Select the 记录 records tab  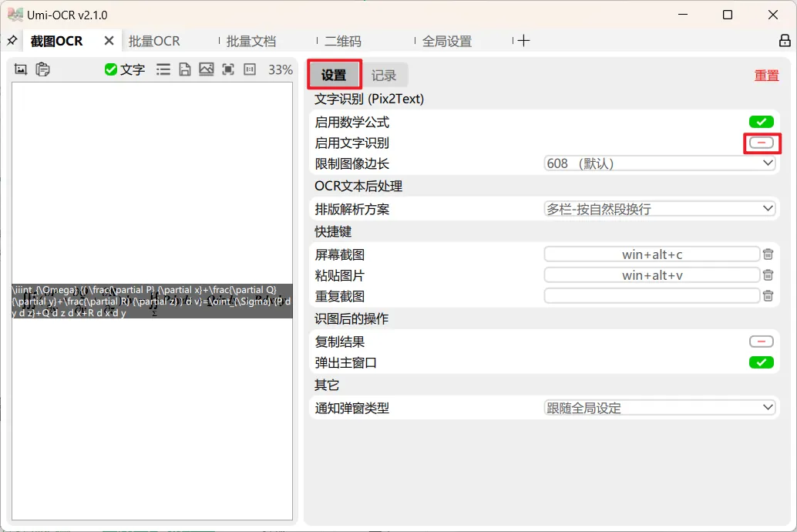click(384, 76)
